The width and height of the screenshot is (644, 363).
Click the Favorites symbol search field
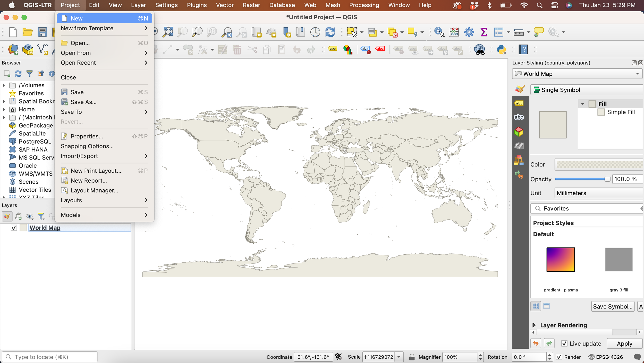587,209
